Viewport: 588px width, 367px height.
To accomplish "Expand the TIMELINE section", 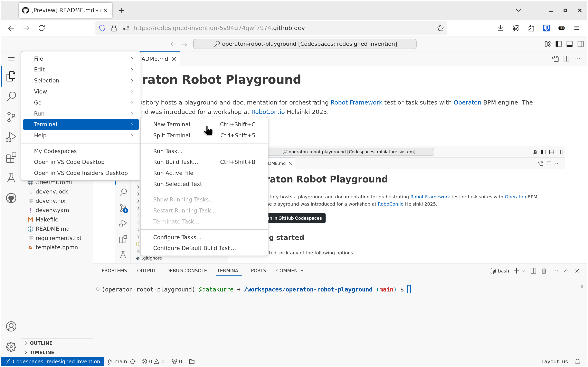I will [x=57, y=353].
